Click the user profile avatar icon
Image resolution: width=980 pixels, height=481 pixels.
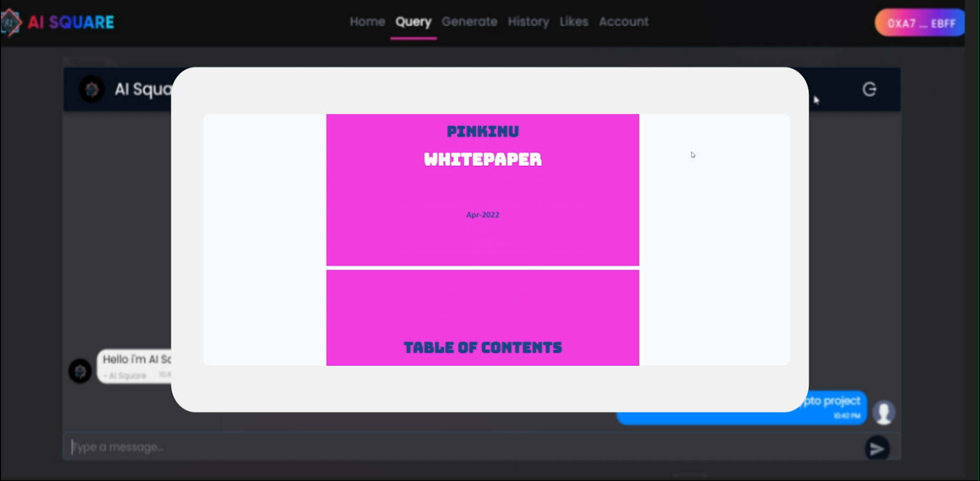click(884, 412)
